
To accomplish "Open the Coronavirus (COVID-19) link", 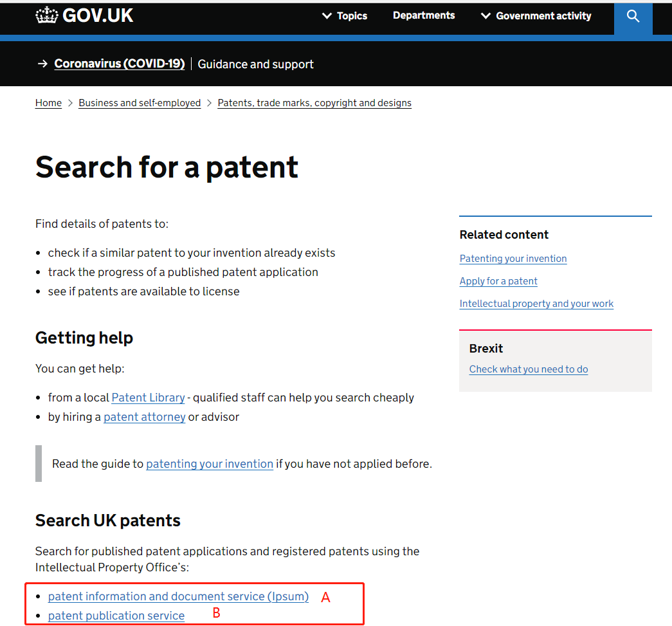I will tap(120, 64).
